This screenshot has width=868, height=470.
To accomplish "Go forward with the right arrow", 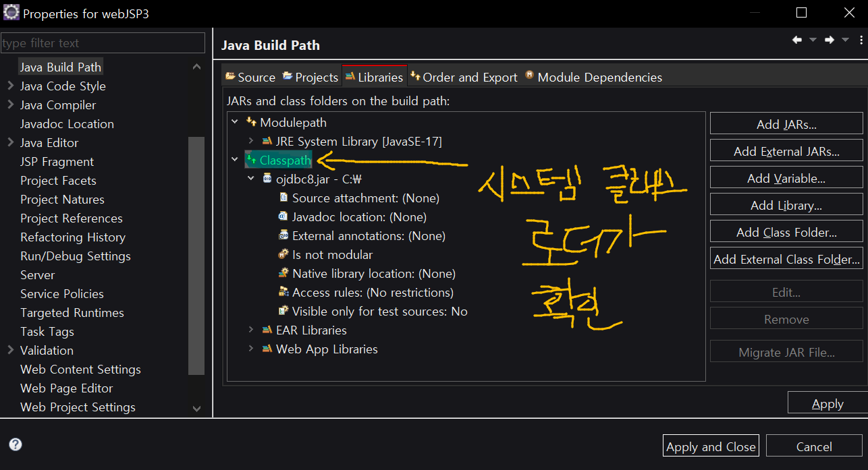I will click(x=830, y=40).
